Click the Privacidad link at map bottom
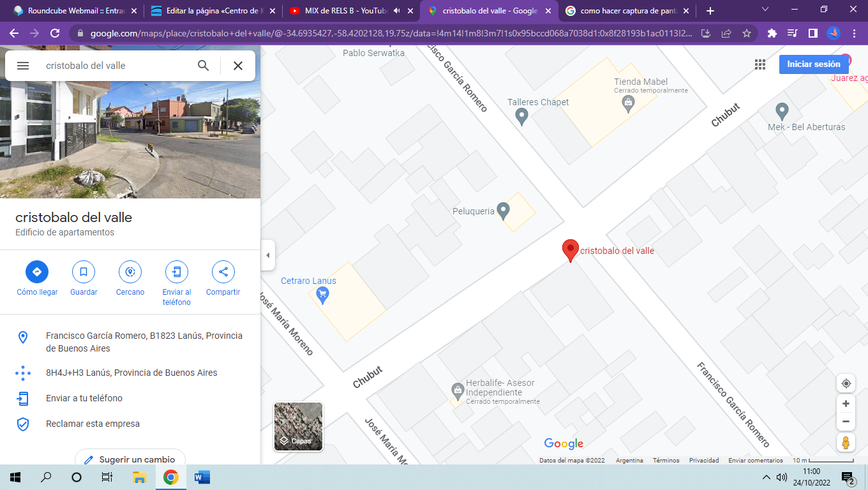 704,461
